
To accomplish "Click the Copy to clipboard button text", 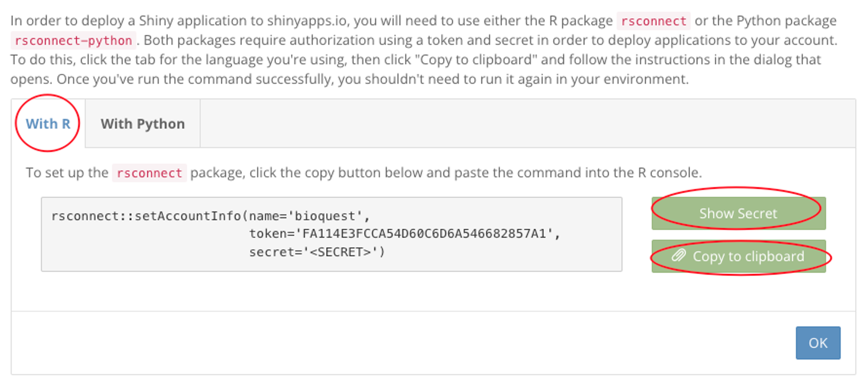I will point(748,256).
